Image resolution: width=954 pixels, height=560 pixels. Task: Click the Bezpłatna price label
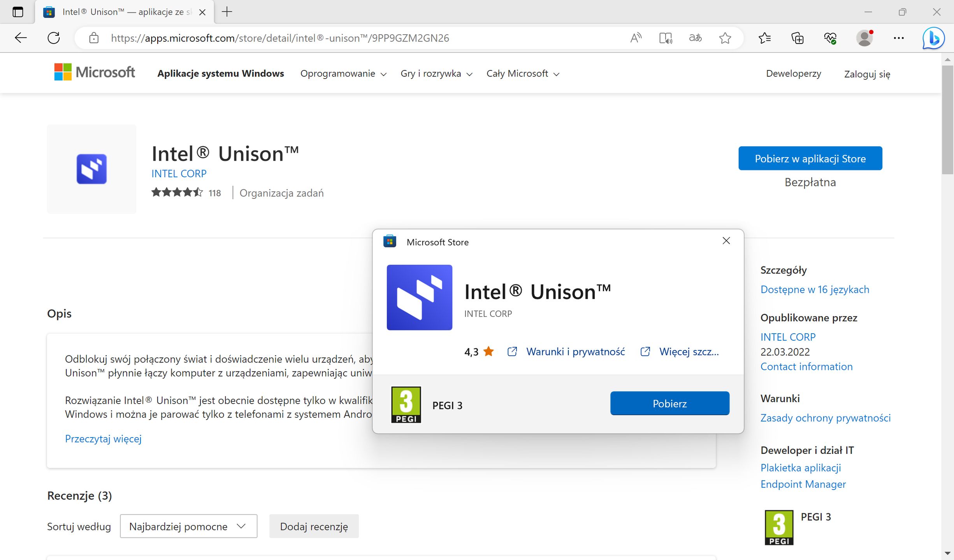[x=810, y=182]
